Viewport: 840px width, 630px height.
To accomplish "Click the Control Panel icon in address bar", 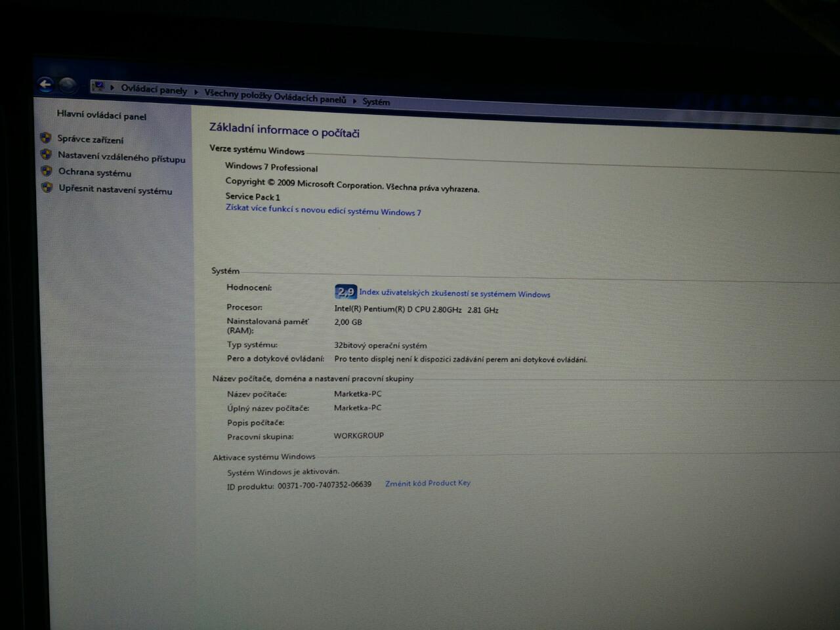I will [98, 87].
